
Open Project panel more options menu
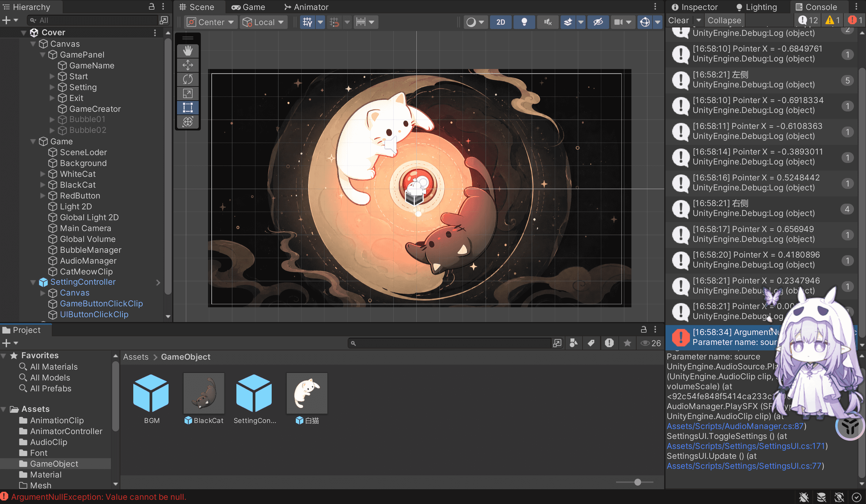click(x=655, y=330)
